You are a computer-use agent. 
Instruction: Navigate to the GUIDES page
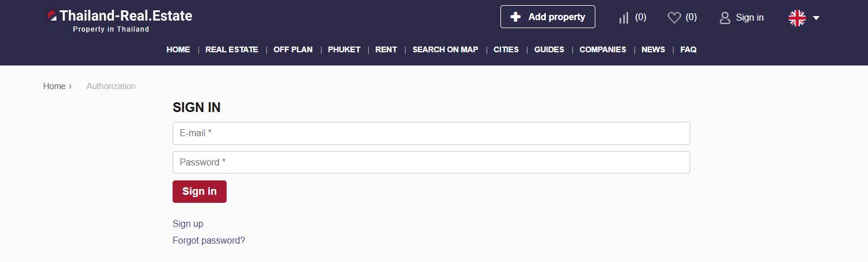pos(549,49)
